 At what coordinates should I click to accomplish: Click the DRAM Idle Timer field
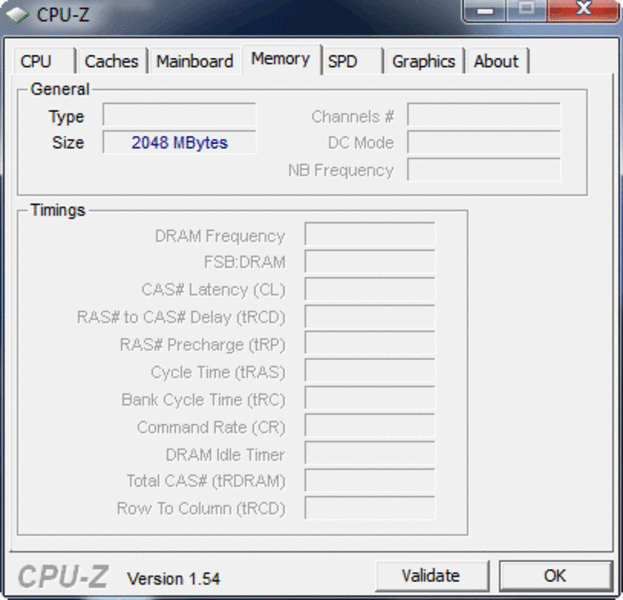[370, 453]
